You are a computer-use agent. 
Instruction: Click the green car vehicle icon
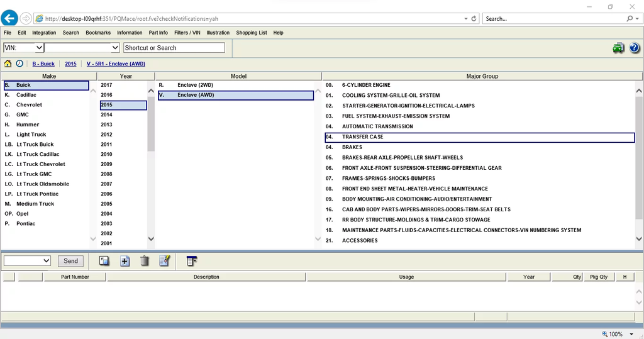pyautogui.click(x=618, y=48)
